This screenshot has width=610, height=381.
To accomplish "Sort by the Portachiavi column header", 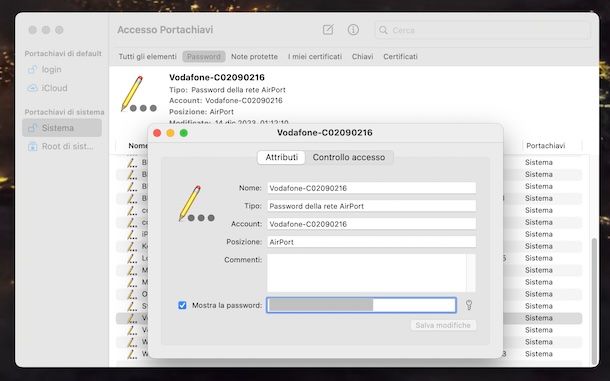I will (545, 146).
